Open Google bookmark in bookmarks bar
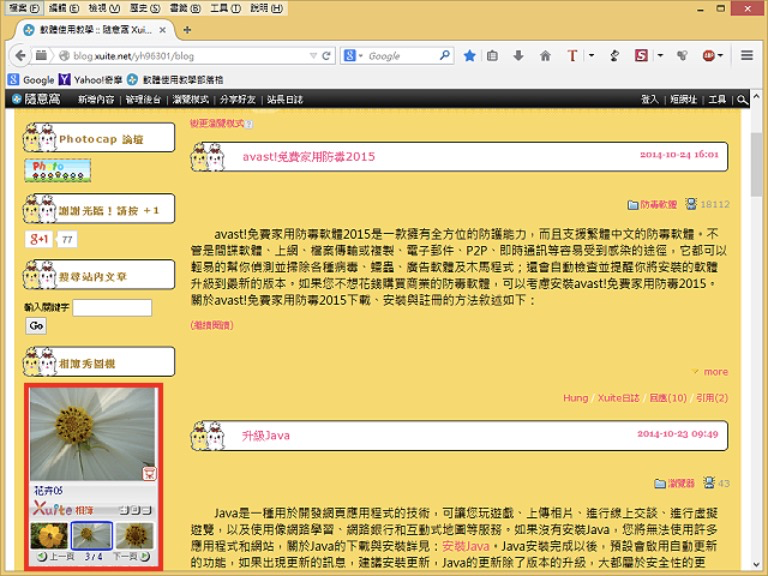This screenshot has width=770, height=576. (31, 80)
